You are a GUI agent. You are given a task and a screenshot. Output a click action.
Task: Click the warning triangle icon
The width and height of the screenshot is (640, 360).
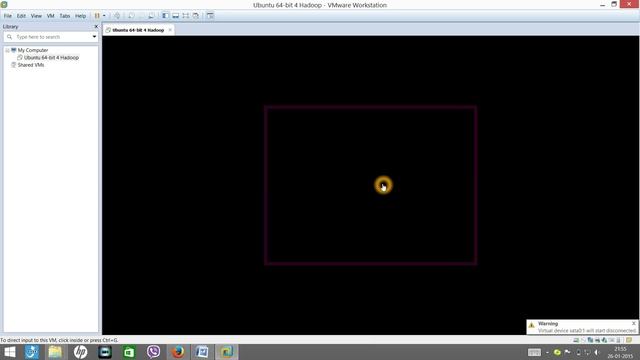[531, 325]
